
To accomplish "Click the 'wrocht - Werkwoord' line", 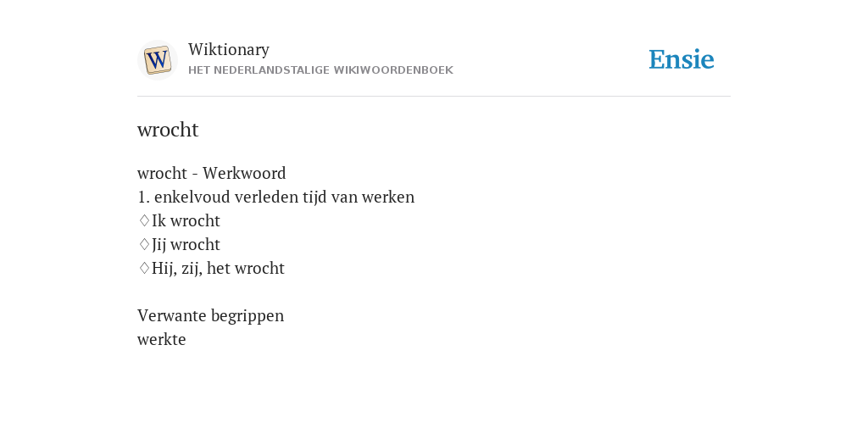I will tap(211, 173).
